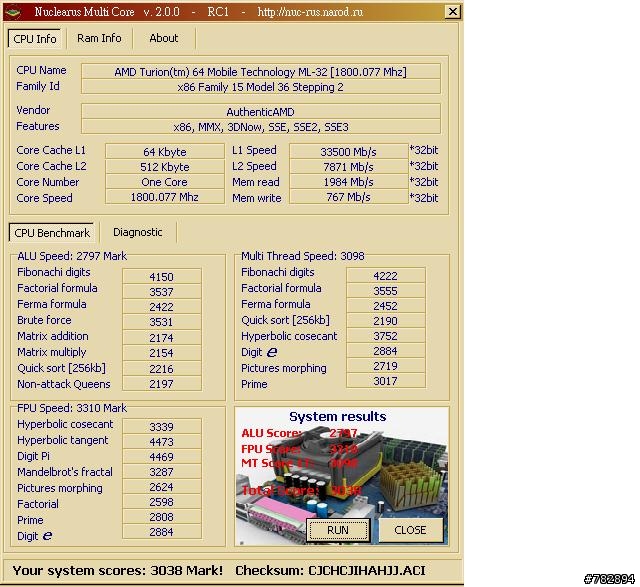Image resolution: width=640 pixels, height=587 pixels.
Task: Click FPU Digit e score 2884
Action: click(162, 532)
